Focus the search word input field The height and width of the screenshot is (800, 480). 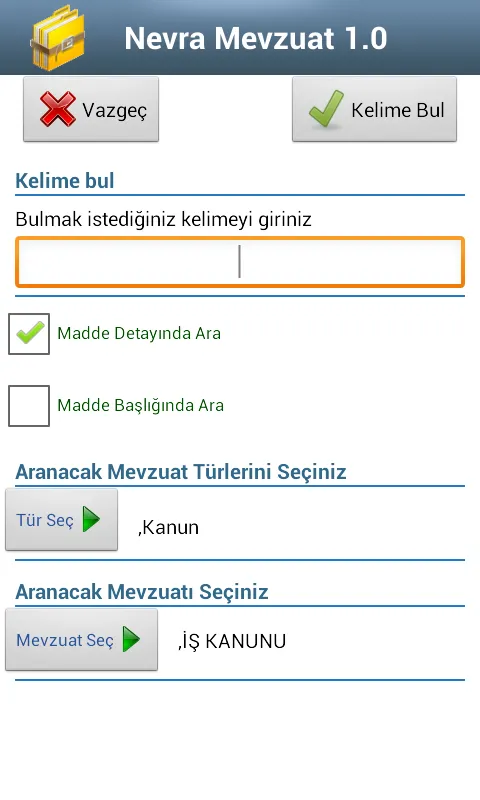[x=240, y=262]
